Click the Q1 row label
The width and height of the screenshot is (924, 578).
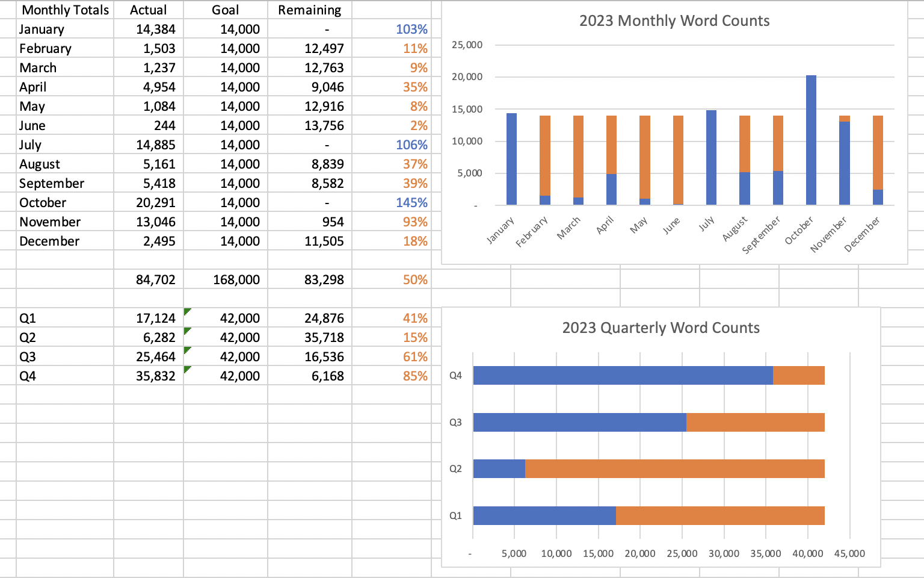65,318
